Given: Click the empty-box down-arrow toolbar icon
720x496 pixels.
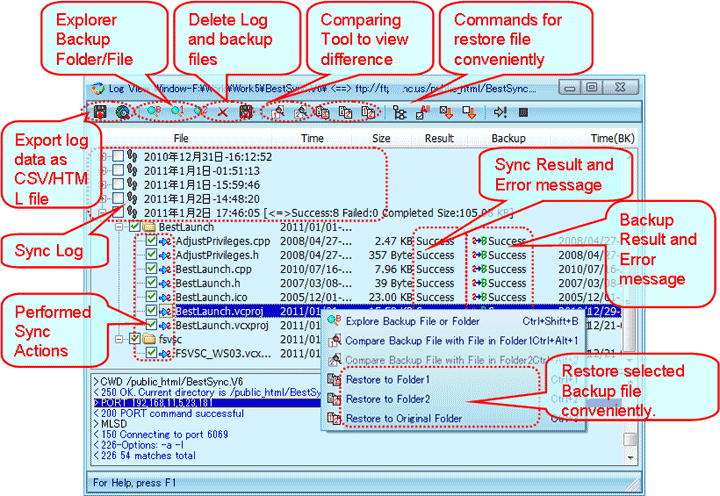Looking at the screenshot, I should 469,112.
